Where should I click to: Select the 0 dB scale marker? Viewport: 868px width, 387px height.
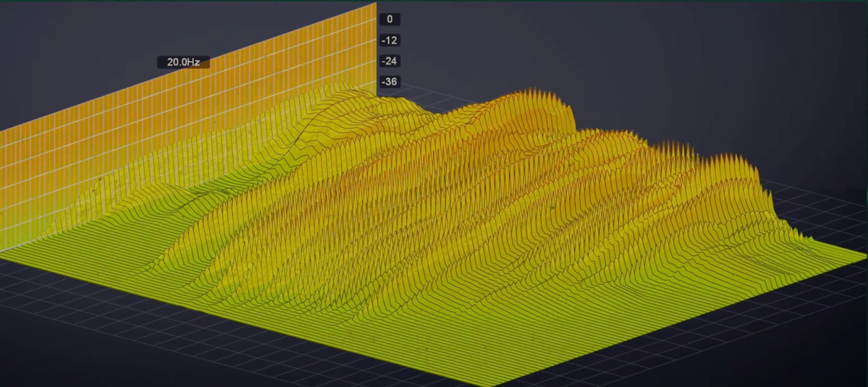(389, 20)
